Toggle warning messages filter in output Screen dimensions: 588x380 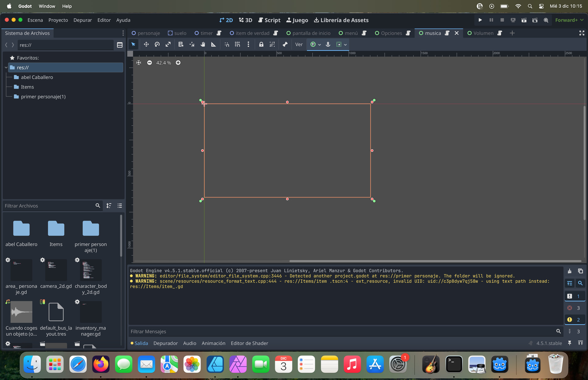pos(575,320)
